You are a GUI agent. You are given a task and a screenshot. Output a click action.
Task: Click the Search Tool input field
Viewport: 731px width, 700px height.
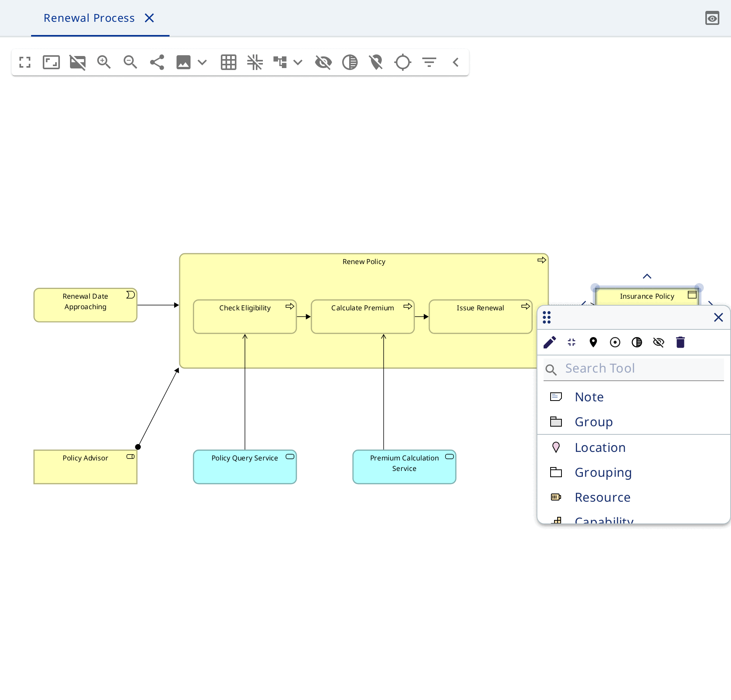(634, 369)
